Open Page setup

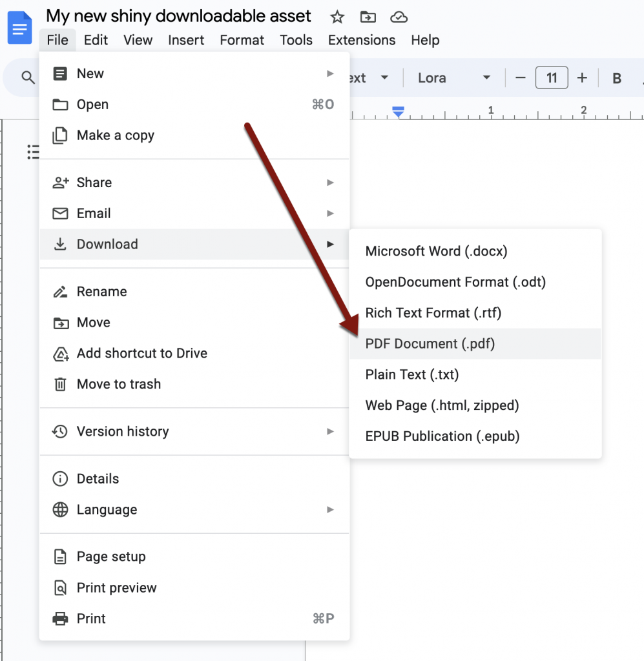(194, 557)
